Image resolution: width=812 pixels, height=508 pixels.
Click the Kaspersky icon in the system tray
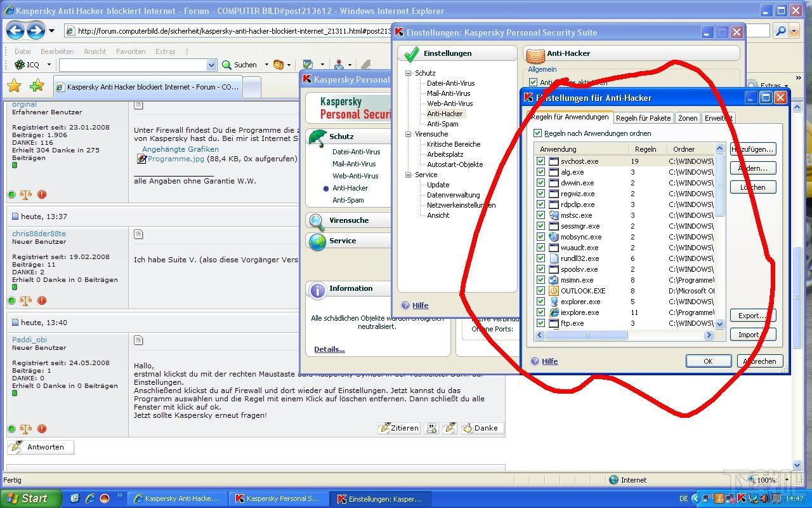(x=741, y=498)
